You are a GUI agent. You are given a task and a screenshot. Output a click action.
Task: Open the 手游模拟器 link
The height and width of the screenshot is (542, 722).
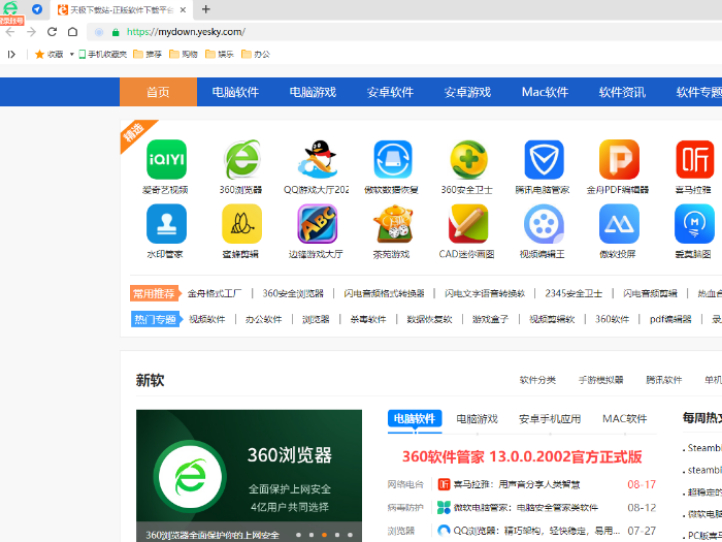[x=600, y=380]
